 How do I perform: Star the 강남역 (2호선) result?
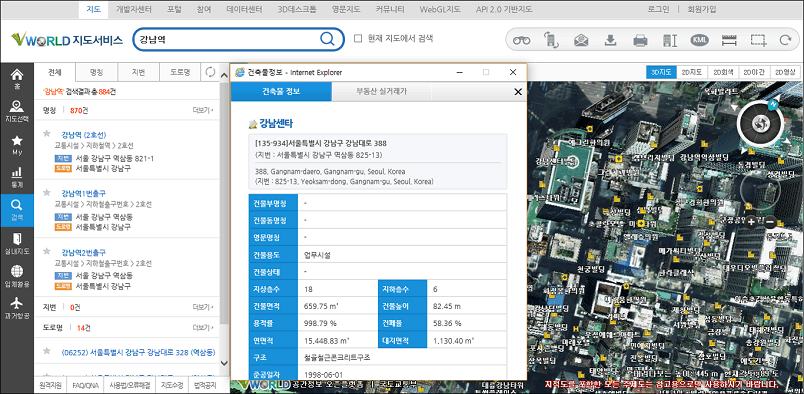(x=47, y=134)
